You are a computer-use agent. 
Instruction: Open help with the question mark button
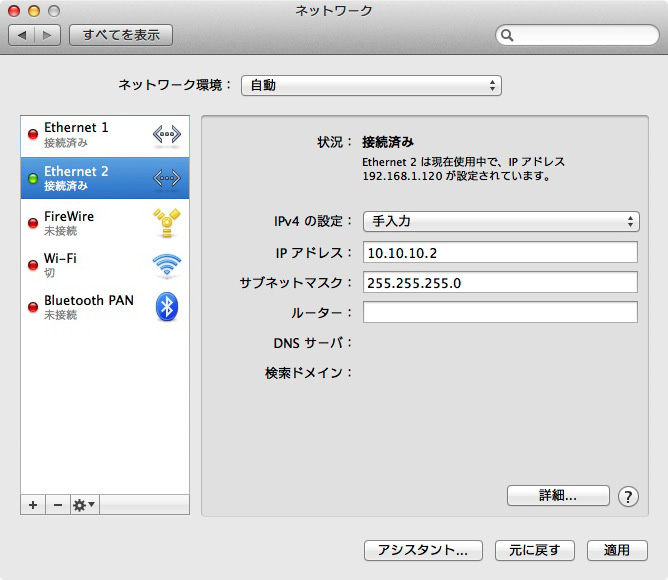[x=628, y=496]
